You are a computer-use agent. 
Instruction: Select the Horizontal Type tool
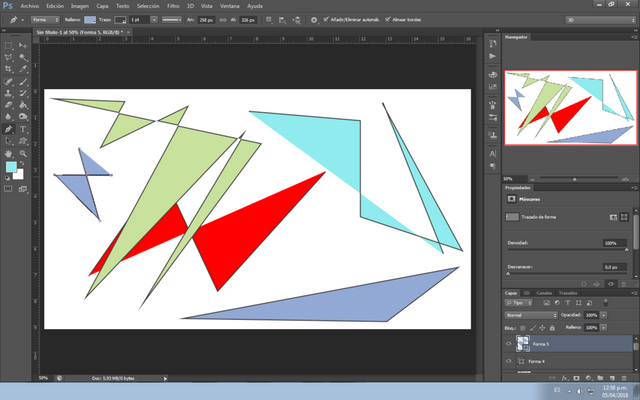pos(23,129)
